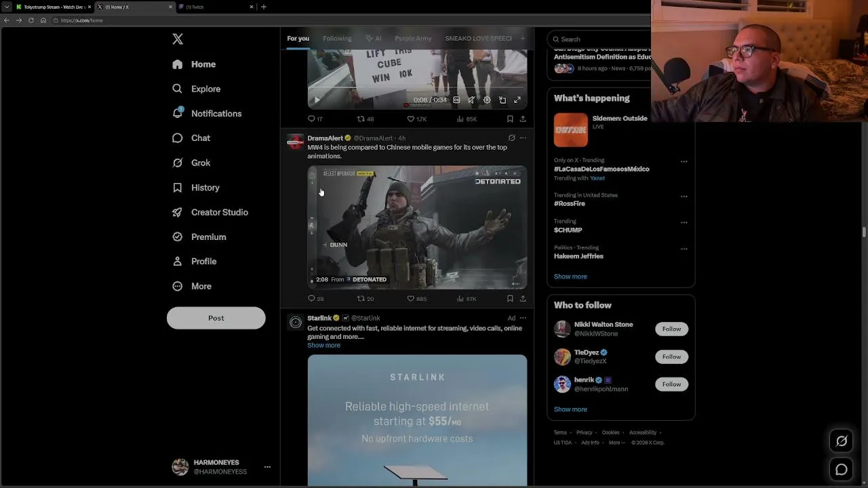Open Grok from the left sidebar

click(x=191, y=163)
